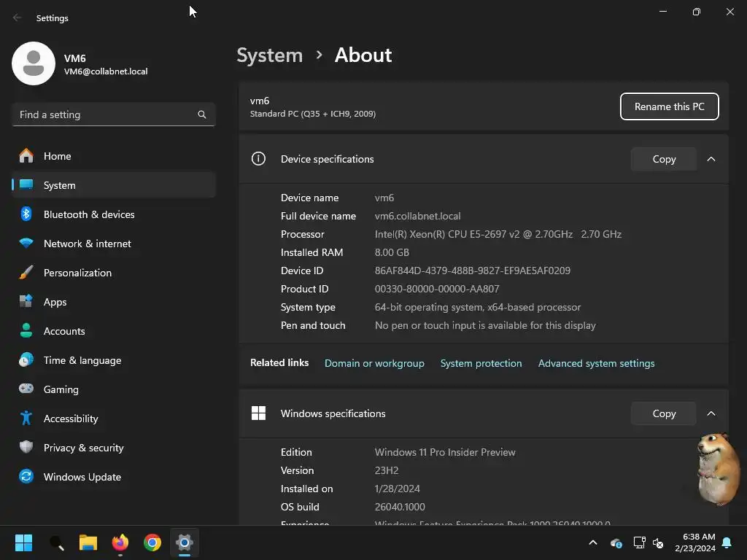
Task: Click the Pen and touch value text
Action: pos(485,326)
